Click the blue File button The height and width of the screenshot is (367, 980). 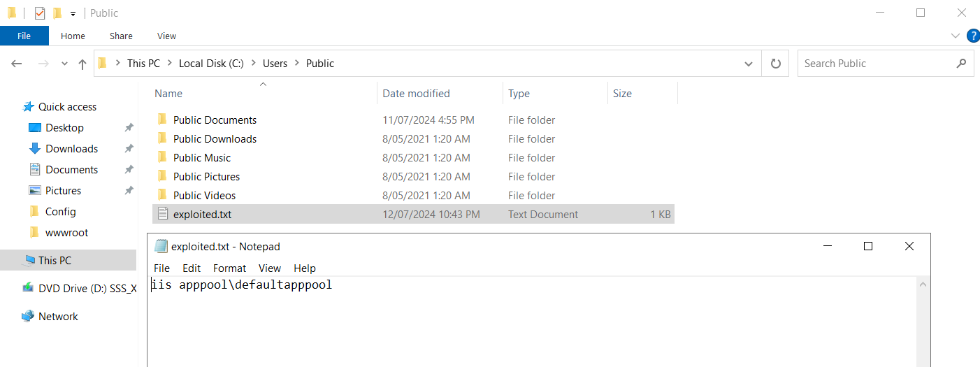click(24, 36)
